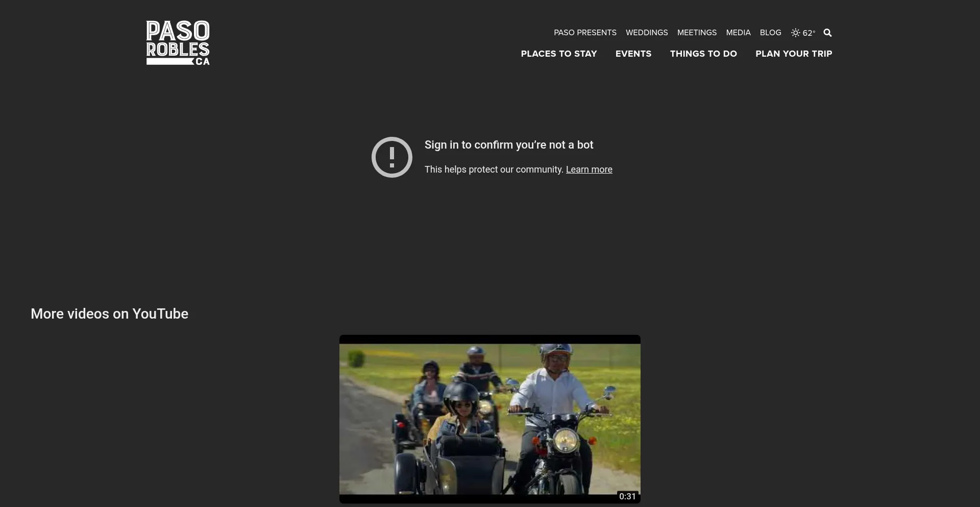Click the 'This helps protect our community' text

(494, 170)
